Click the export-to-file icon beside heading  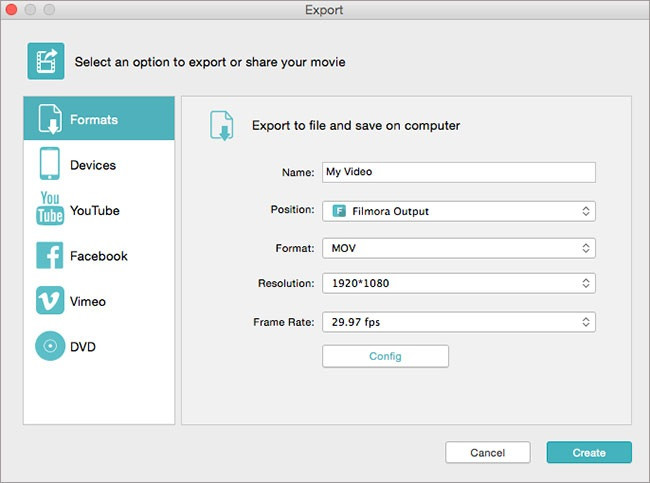220,126
